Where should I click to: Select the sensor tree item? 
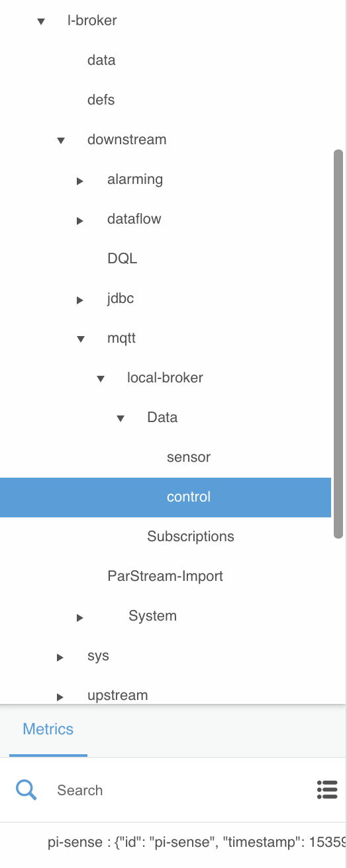tap(189, 457)
